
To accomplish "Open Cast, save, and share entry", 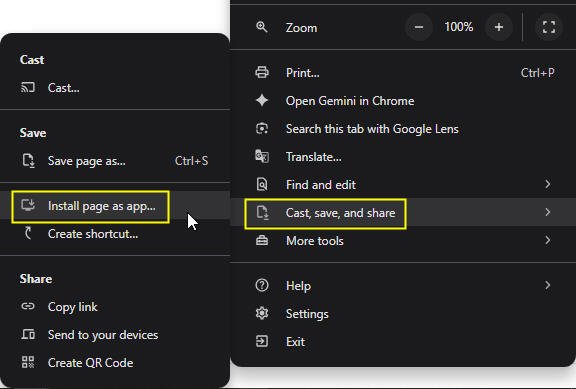I will tap(403, 212).
